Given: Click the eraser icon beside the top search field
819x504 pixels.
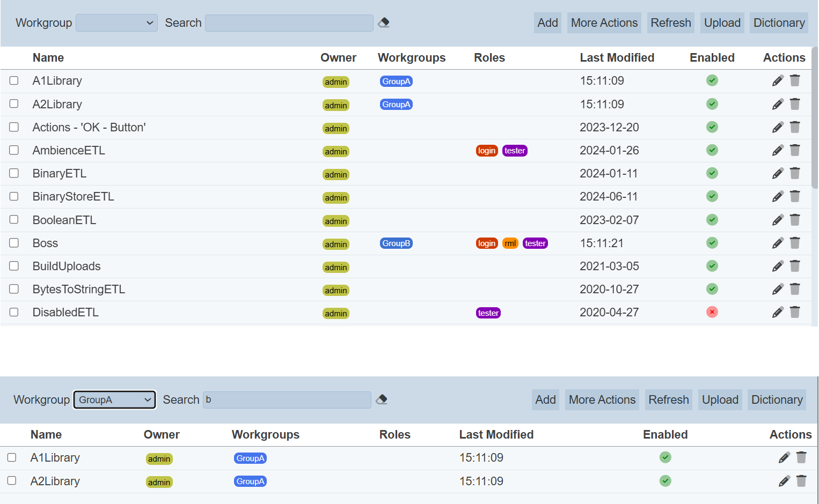Looking at the screenshot, I should [x=384, y=23].
